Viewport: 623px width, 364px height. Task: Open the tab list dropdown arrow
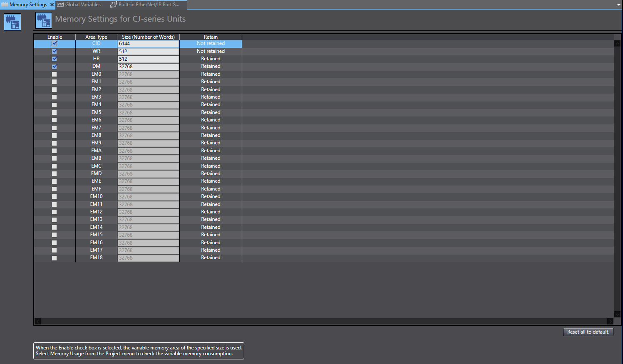click(x=618, y=5)
